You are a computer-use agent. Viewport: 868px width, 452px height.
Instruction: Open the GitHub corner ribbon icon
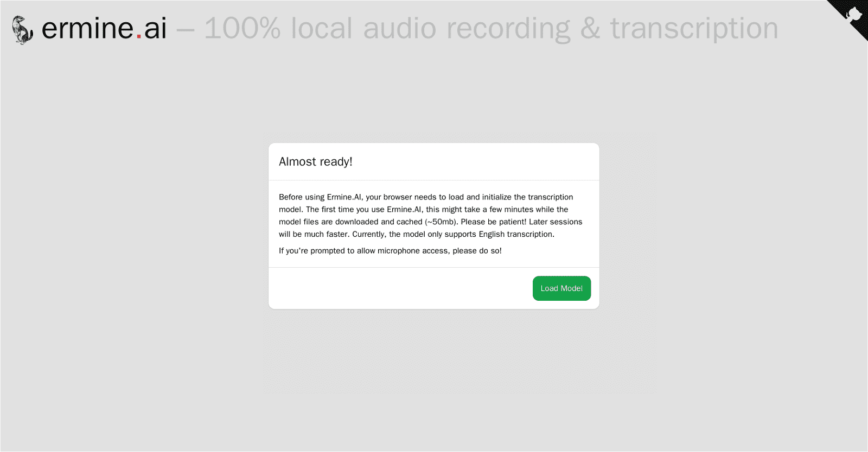[852, 15]
